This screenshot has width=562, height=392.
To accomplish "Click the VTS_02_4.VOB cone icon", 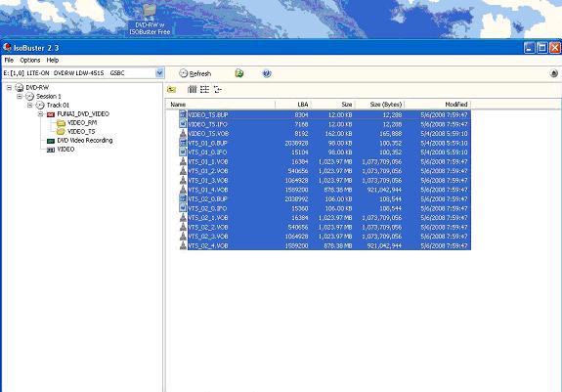I will point(183,245).
